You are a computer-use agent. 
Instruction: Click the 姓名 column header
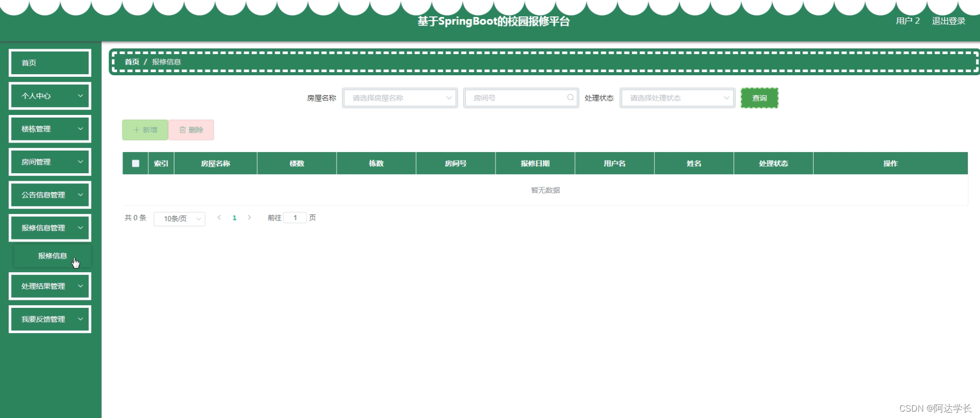click(x=694, y=163)
